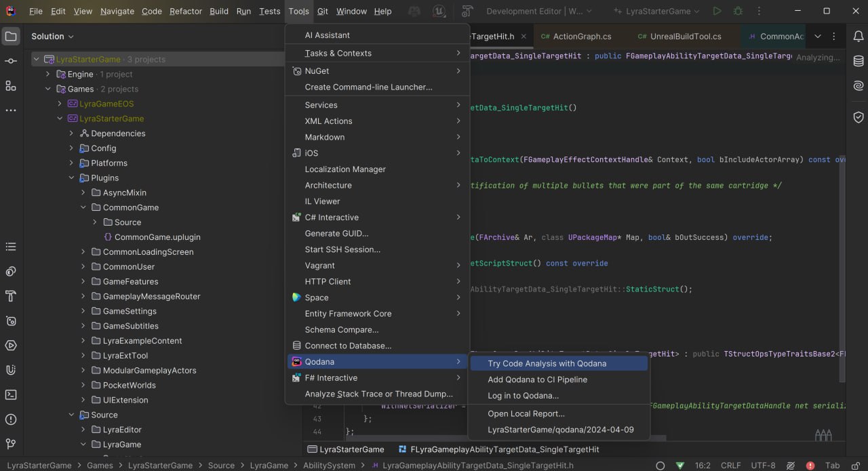Open the Services play-hexagon sidebar icon
Screen dimensions: 868x471
tap(11, 346)
